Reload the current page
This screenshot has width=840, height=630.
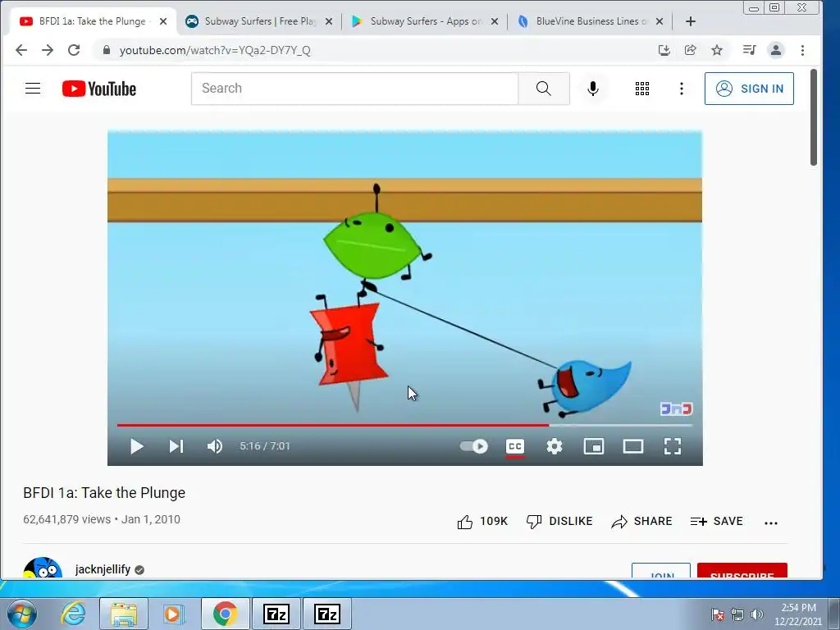74,50
